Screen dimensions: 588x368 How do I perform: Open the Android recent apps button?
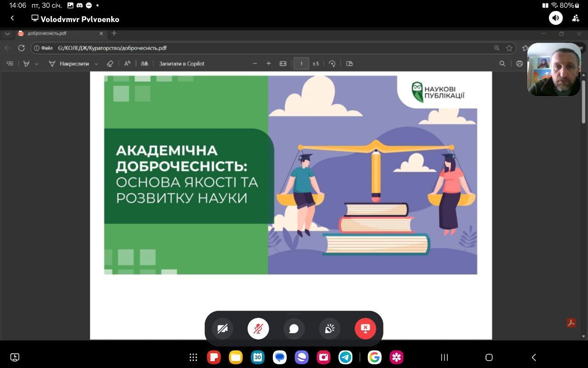[444, 357]
